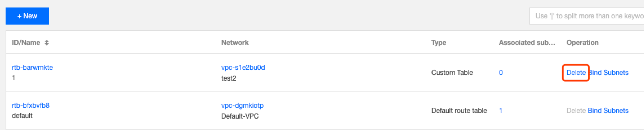This screenshot has width=644, height=130.
Task: Open route table rtb-barwmkte
Action: click(32, 67)
